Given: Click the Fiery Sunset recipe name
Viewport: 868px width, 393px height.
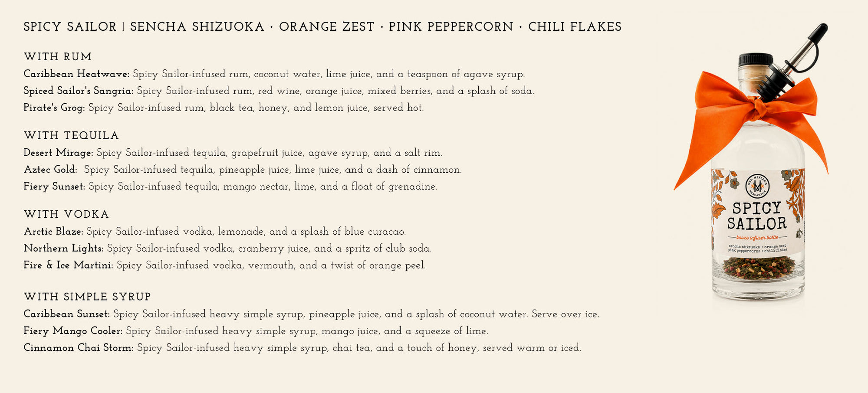Looking at the screenshot, I should pyautogui.click(x=54, y=187).
